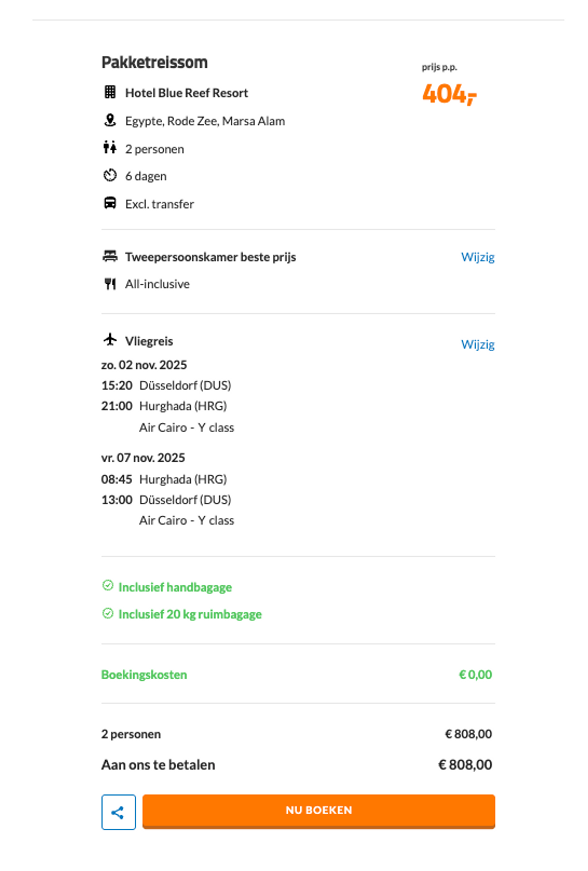The width and height of the screenshot is (588, 871).
Task: Click the Pakketreissom heading
Action: click(154, 62)
